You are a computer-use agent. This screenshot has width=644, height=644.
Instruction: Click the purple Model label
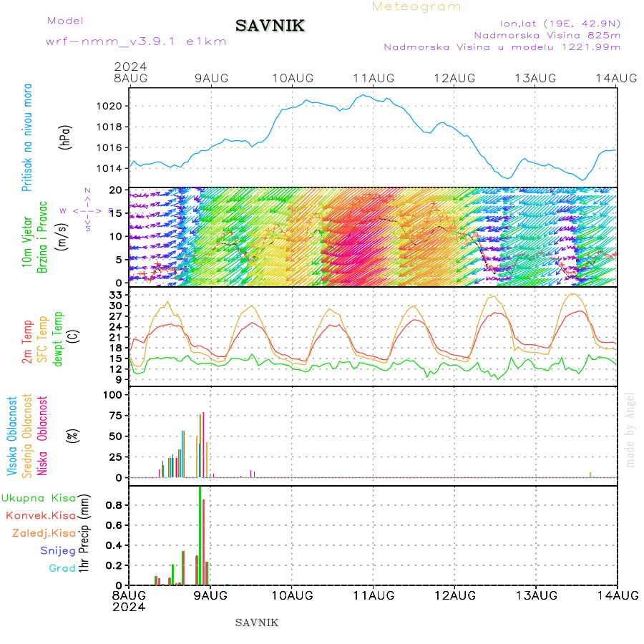pyautogui.click(x=65, y=21)
